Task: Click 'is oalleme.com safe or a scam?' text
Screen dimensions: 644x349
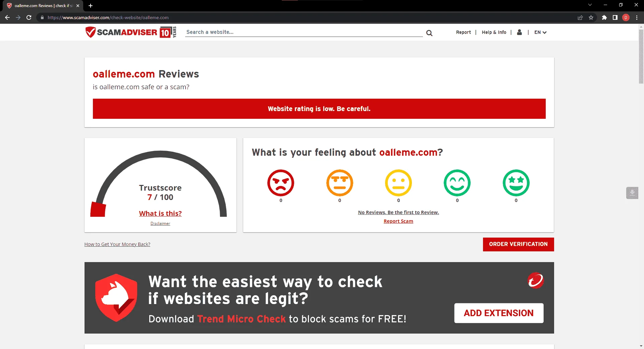Action: coord(141,87)
